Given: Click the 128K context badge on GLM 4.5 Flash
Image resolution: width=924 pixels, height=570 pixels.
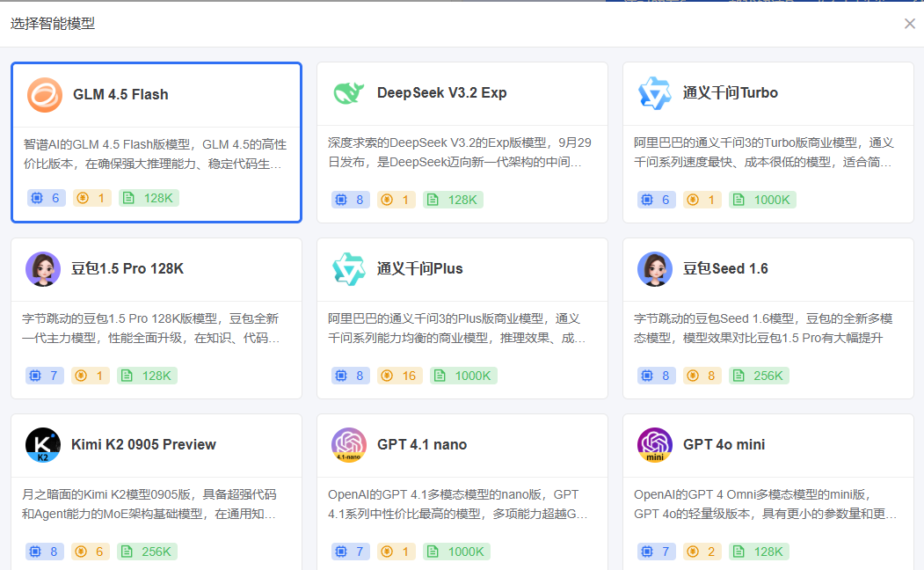Looking at the screenshot, I should tap(149, 198).
